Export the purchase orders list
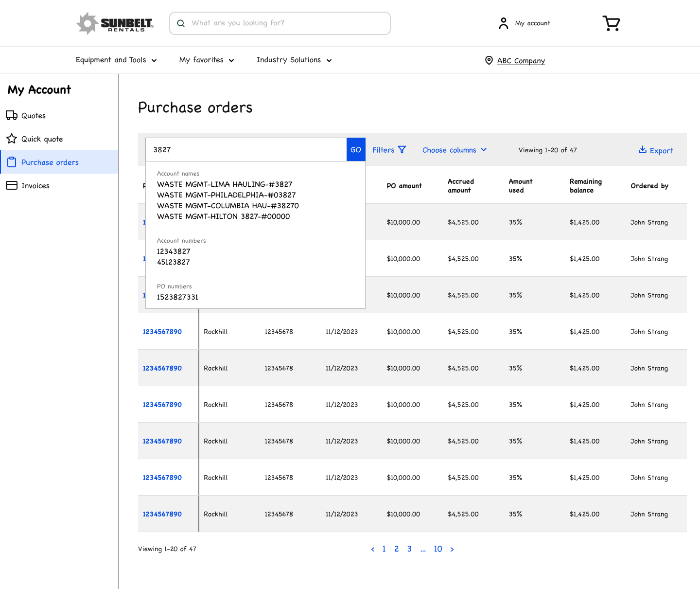 click(x=656, y=150)
